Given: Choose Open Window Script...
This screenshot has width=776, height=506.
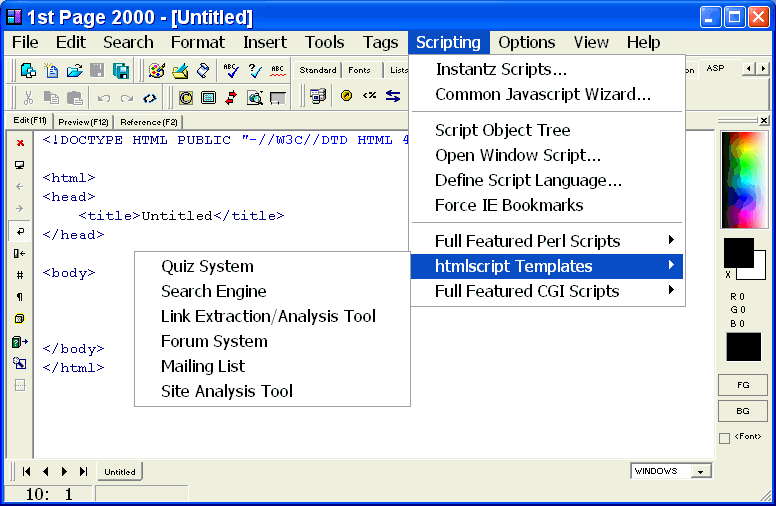Looking at the screenshot, I should 548,155.
